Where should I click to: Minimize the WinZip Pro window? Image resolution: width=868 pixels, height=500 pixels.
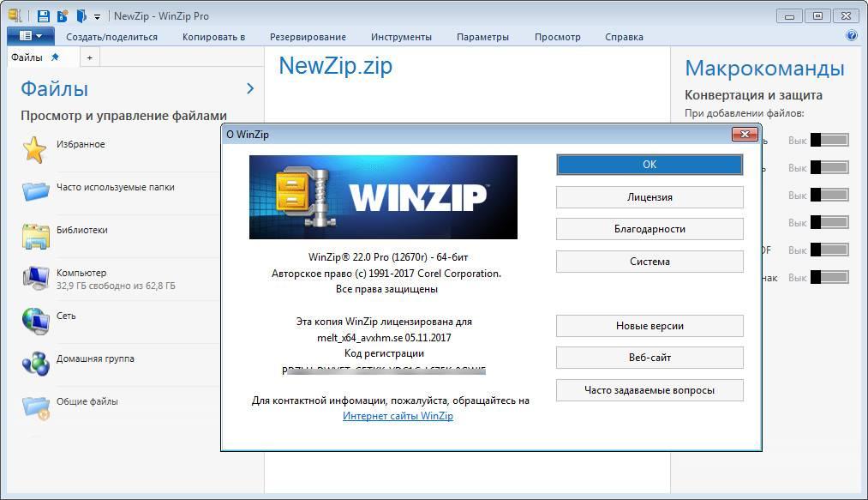click(789, 16)
